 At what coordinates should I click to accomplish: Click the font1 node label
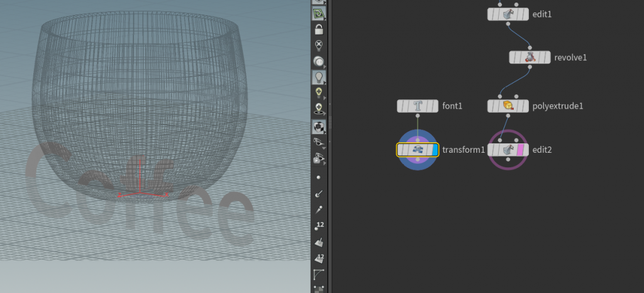pyautogui.click(x=452, y=106)
